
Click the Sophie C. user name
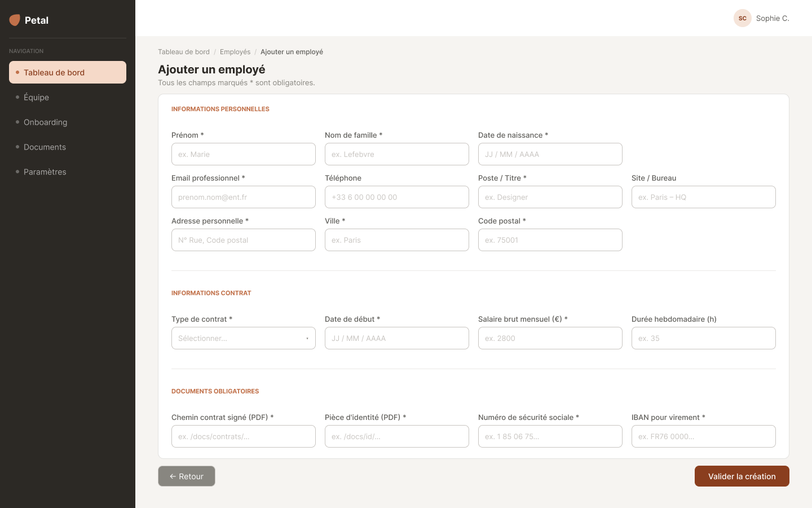pos(773,18)
